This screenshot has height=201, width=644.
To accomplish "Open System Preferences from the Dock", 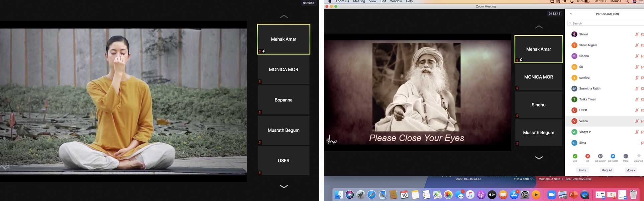I will [525, 195].
